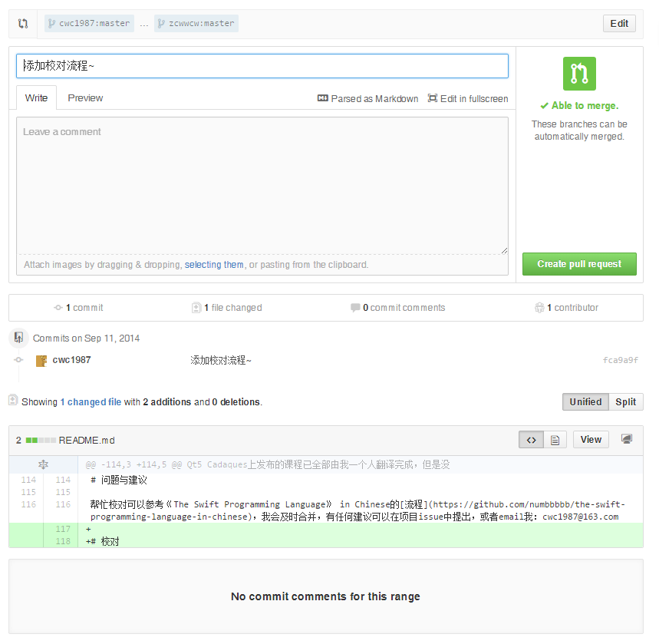Switch diff view to Split
This screenshot has width=659, height=644.
pyautogui.click(x=625, y=402)
